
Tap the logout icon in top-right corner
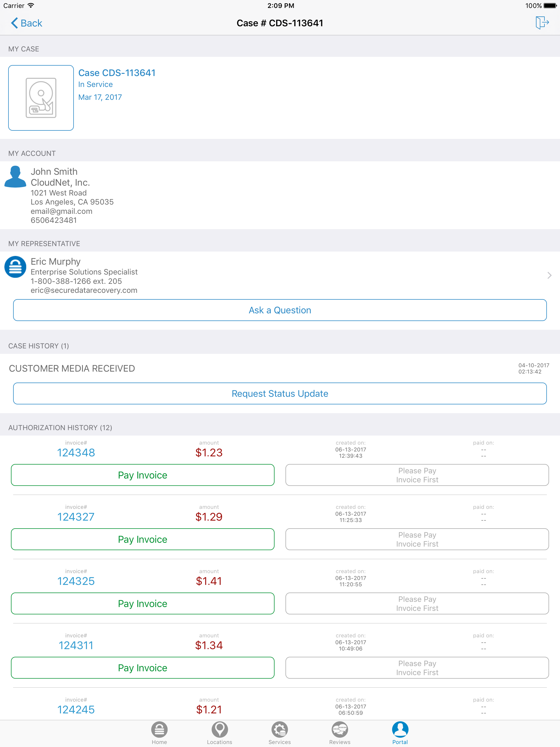tap(542, 23)
